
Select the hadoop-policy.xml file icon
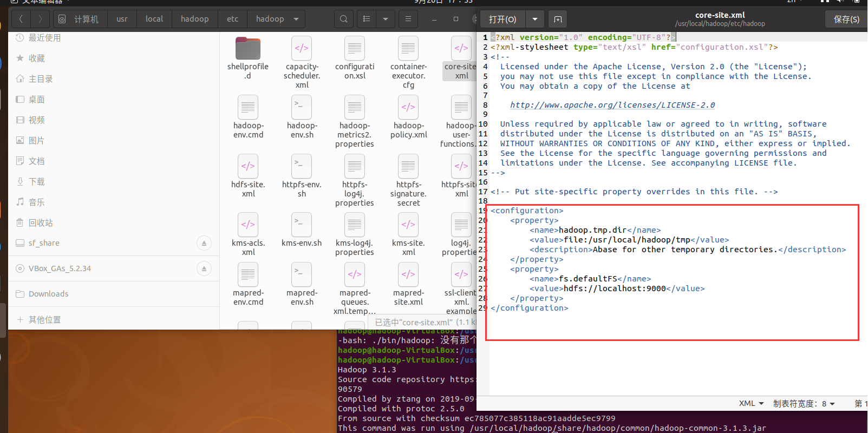(408, 107)
